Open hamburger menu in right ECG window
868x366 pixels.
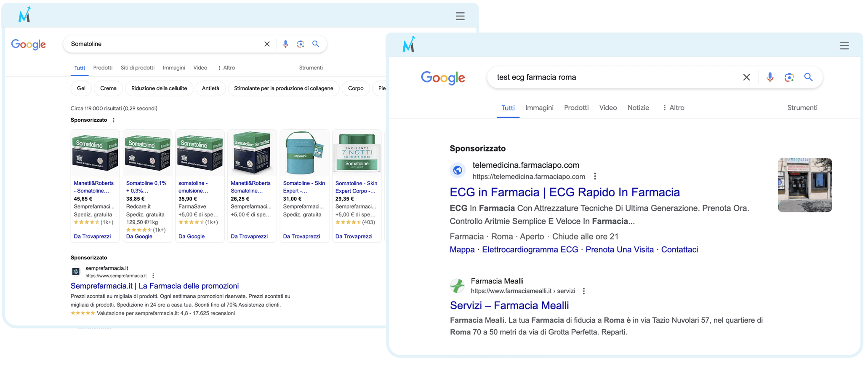tap(844, 45)
